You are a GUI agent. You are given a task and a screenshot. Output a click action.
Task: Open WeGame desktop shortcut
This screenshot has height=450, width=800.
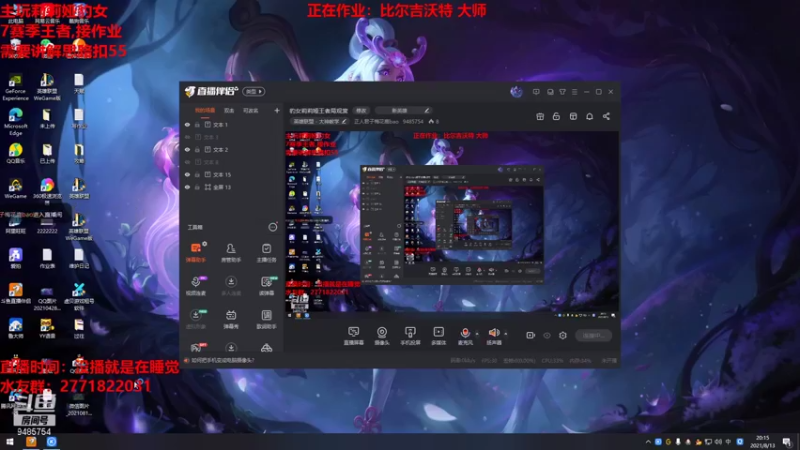[15, 188]
